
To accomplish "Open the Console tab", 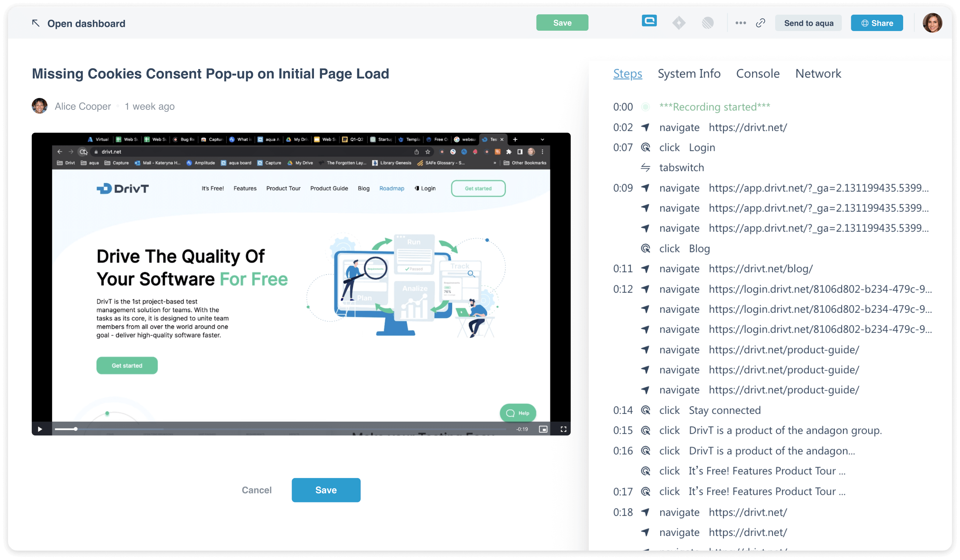I will (758, 74).
